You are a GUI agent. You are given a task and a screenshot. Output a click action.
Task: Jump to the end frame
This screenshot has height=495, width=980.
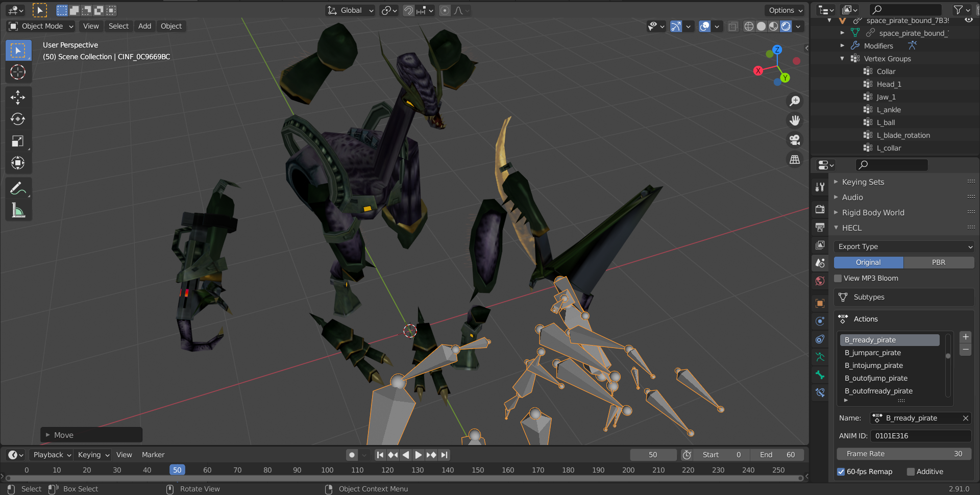tap(444, 455)
